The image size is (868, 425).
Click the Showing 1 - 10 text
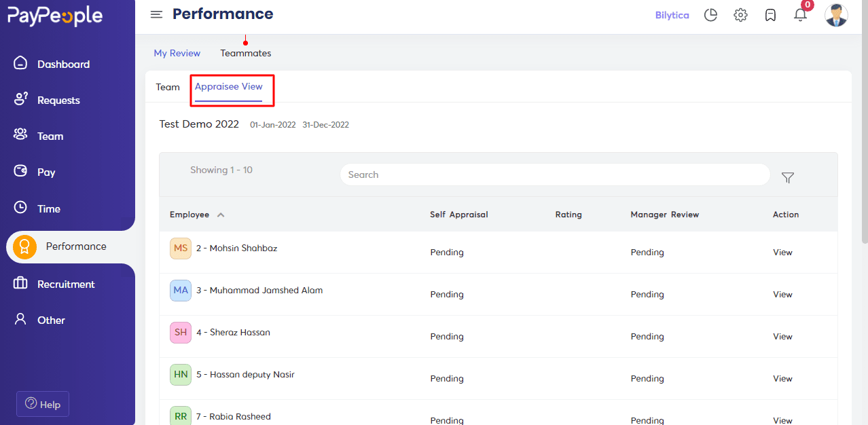[221, 170]
